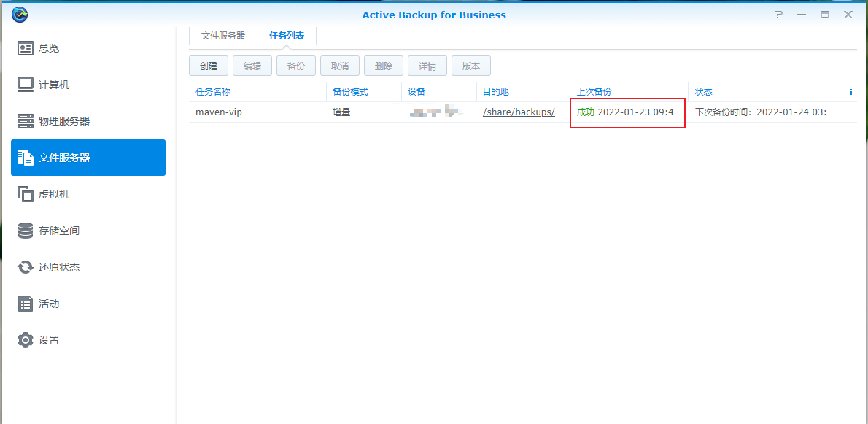Click the 文件服务器 file server icon
The height and width of the screenshot is (424, 868).
click(26, 158)
